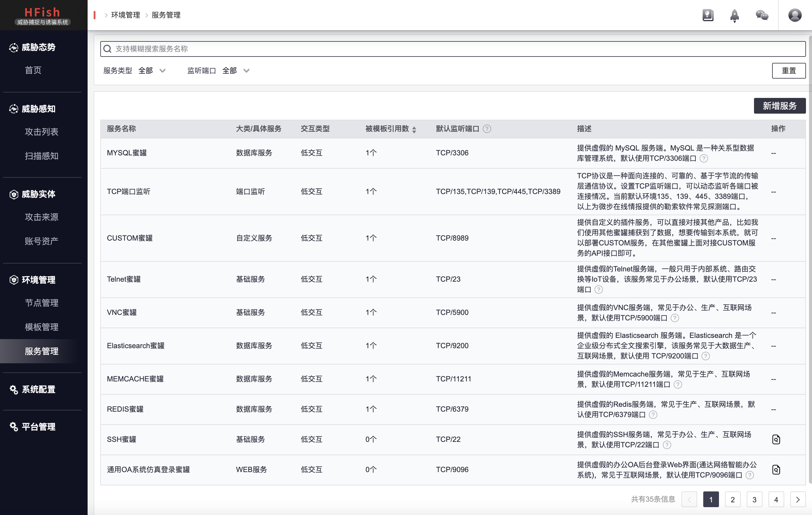This screenshot has width=812, height=515.
Task: Go to page 3 of results
Action: coord(754,500)
